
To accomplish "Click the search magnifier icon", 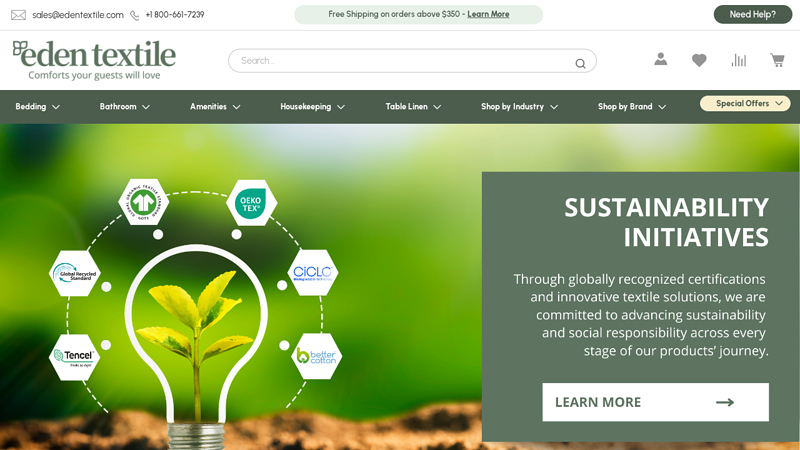I will tap(580, 63).
